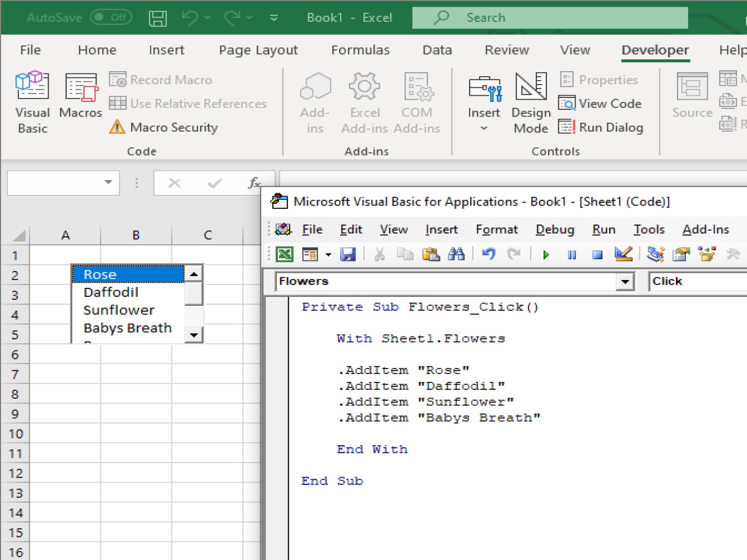Open control Properties in ribbon
Screen dimensions: 747x560
pyautogui.click(x=599, y=80)
